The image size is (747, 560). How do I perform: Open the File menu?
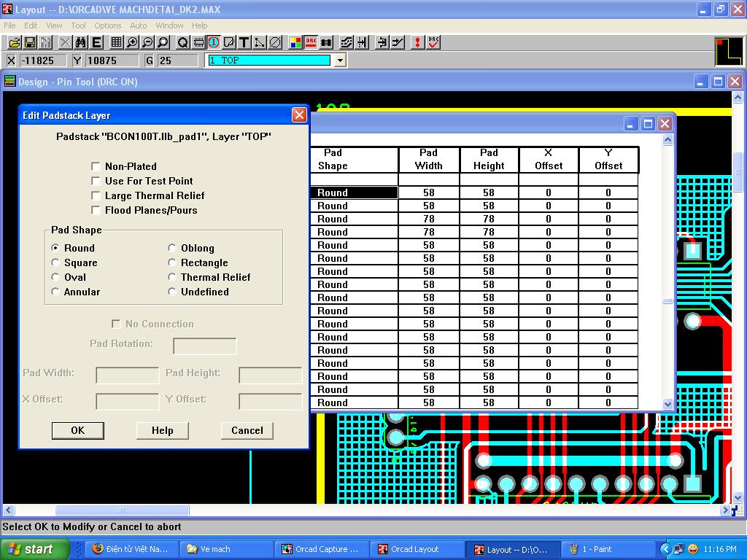(9, 26)
